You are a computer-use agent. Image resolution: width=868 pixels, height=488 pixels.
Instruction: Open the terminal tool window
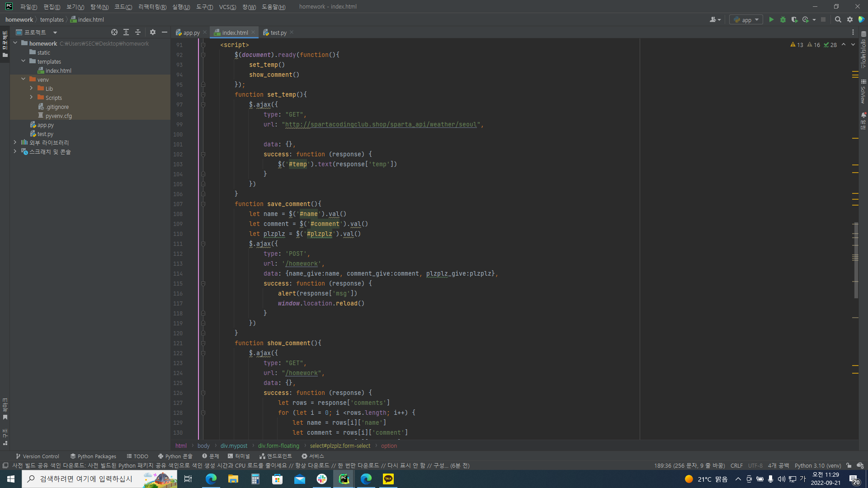pos(239,456)
